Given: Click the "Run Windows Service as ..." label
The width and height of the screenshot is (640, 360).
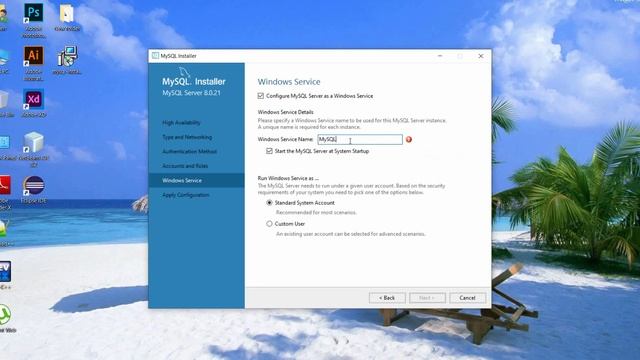Looking at the screenshot, I should [288, 178].
